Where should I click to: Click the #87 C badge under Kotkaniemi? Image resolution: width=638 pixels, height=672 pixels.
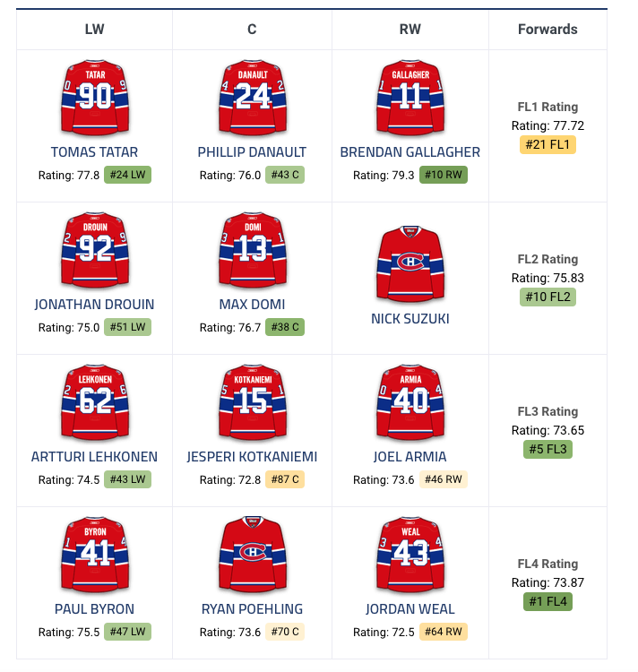284,479
